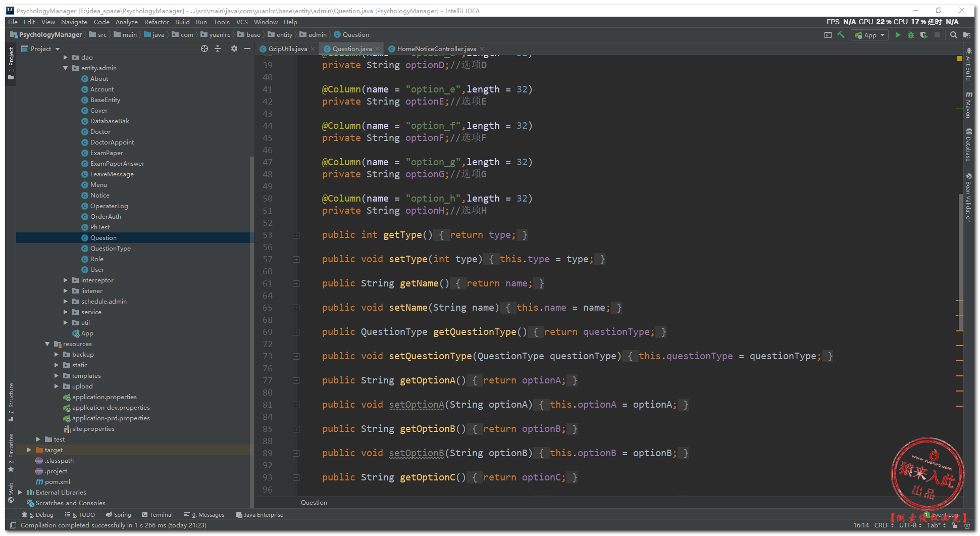Viewport: 980px width, 536px height.
Task: Select QuestionType class in project tree
Action: click(110, 249)
